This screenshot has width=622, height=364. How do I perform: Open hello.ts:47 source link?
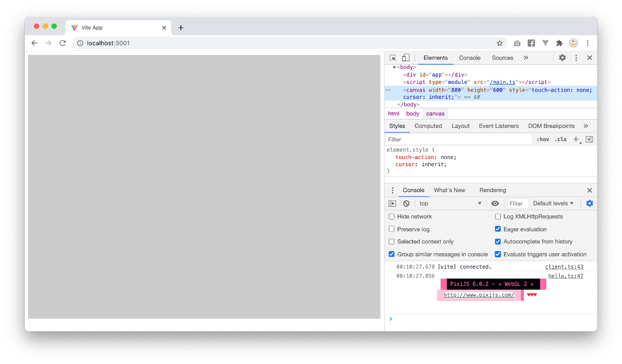pyautogui.click(x=566, y=276)
